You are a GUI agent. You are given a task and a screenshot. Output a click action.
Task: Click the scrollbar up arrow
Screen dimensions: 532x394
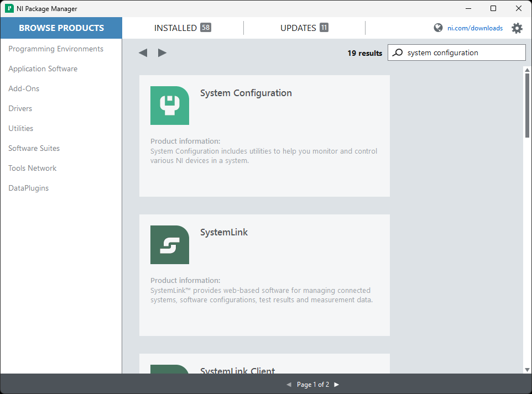[527, 70]
